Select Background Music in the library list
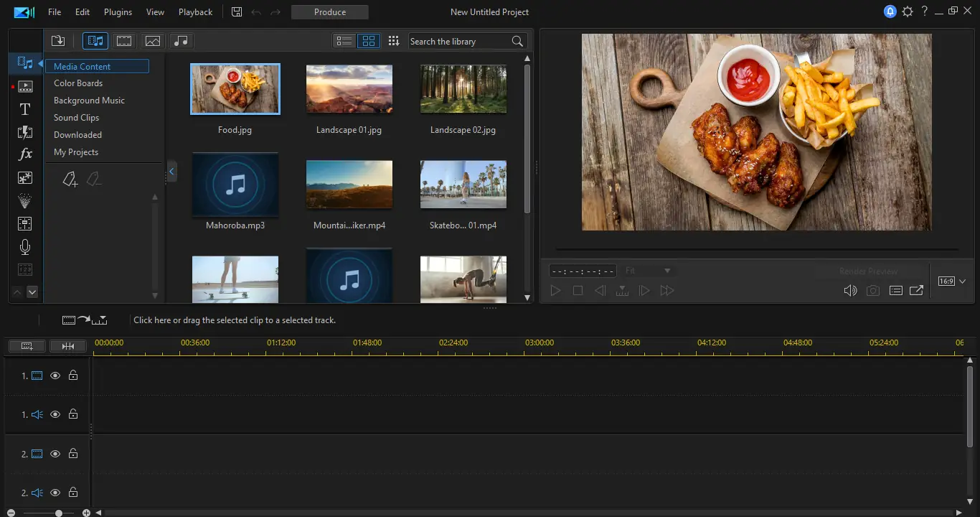The image size is (980, 517). (x=89, y=101)
